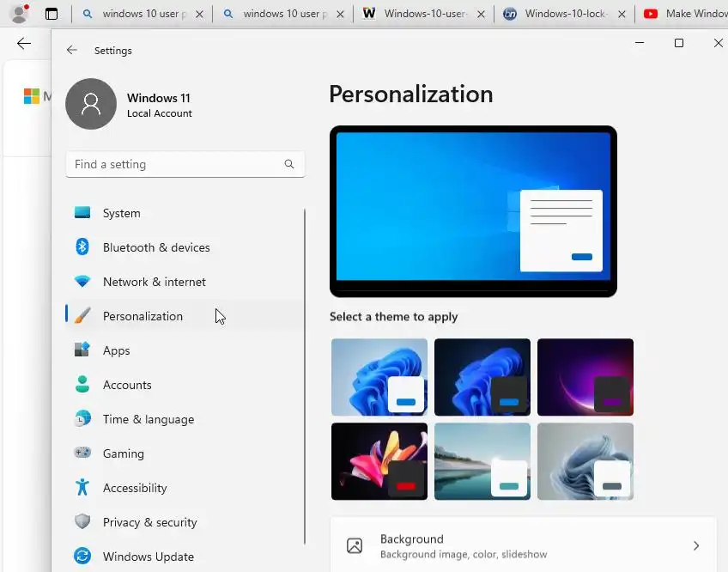
Task: Close the first windows 10 user search tab
Action: click(200, 15)
